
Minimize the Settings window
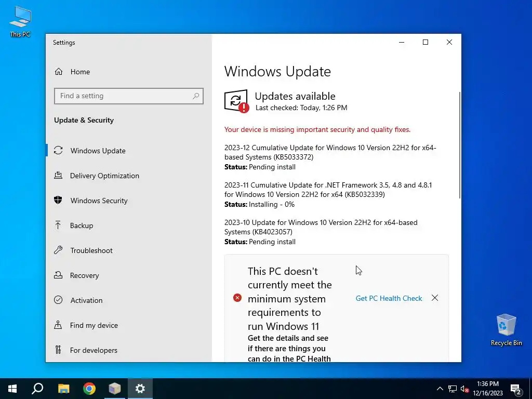pyautogui.click(x=402, y=42)
